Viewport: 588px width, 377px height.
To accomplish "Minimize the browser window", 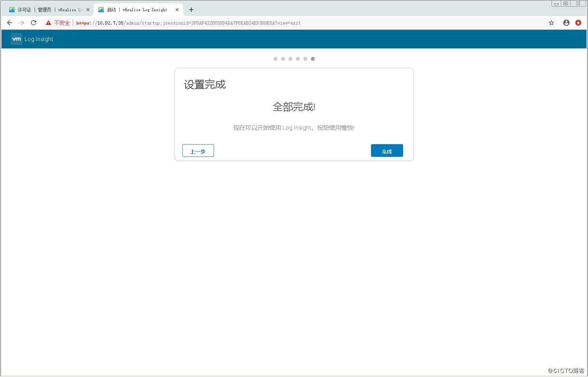I will click(556, 3).
